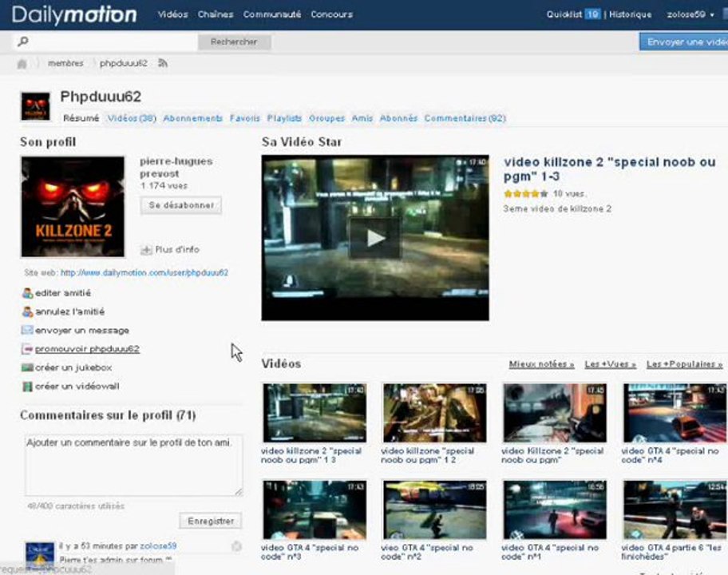This screenshot has height=575, width=728.
Task: Click the annulez l'amitié icon
Action: tap(27, 311)
